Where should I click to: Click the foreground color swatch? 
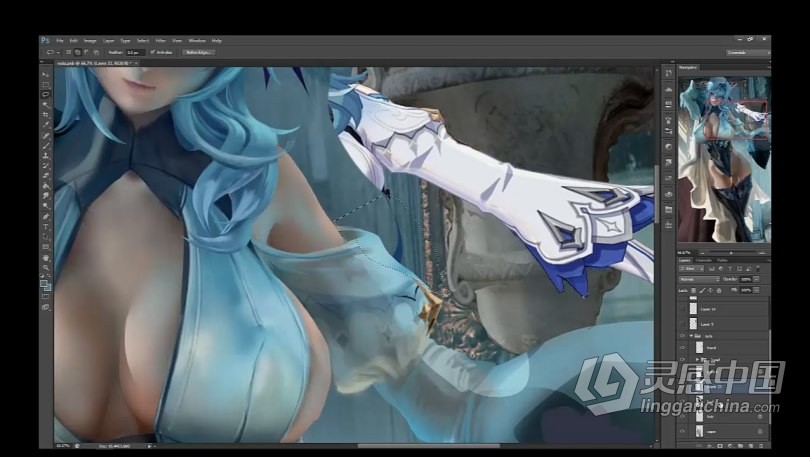click(x=44, y=283)
